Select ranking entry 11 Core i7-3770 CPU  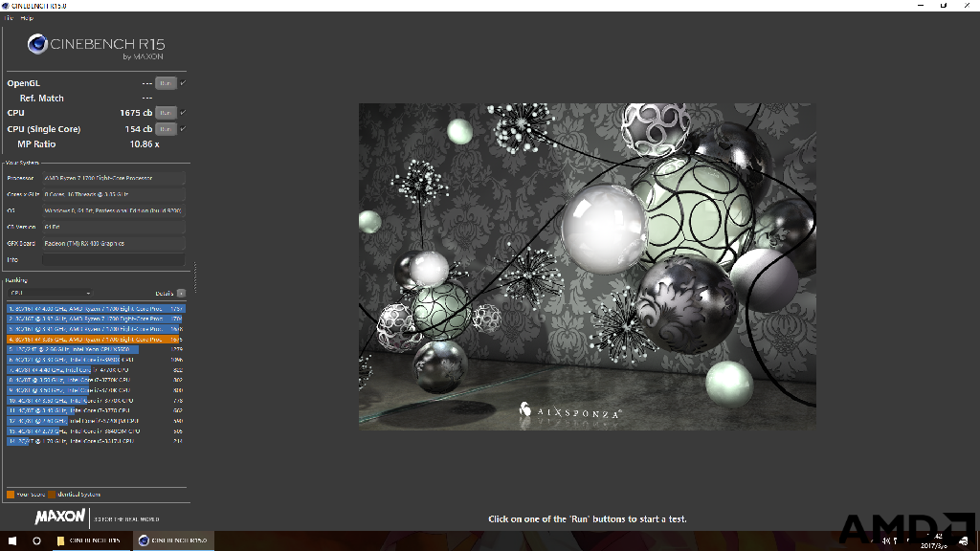click(x=96, y=410)
